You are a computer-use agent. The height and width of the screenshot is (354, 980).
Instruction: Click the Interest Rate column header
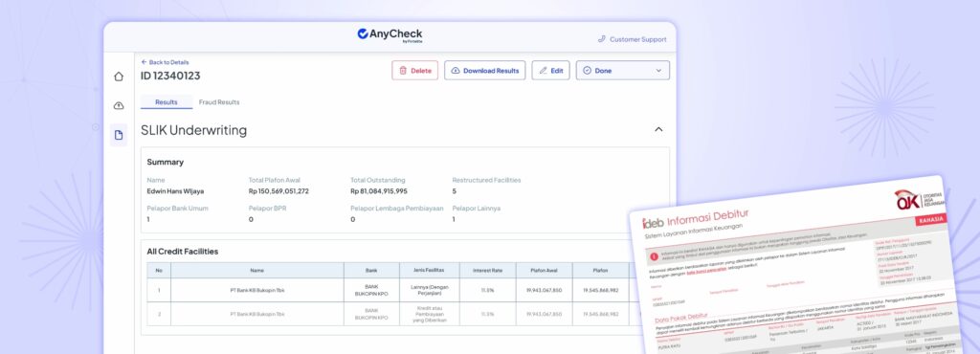[487, 271]
